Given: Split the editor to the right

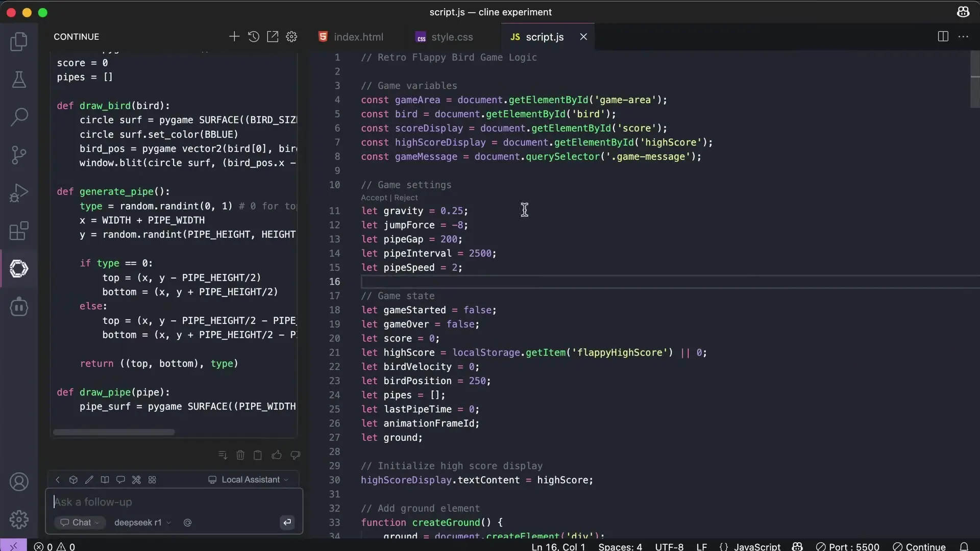Looking at the screenshot, I should point(943,36).
